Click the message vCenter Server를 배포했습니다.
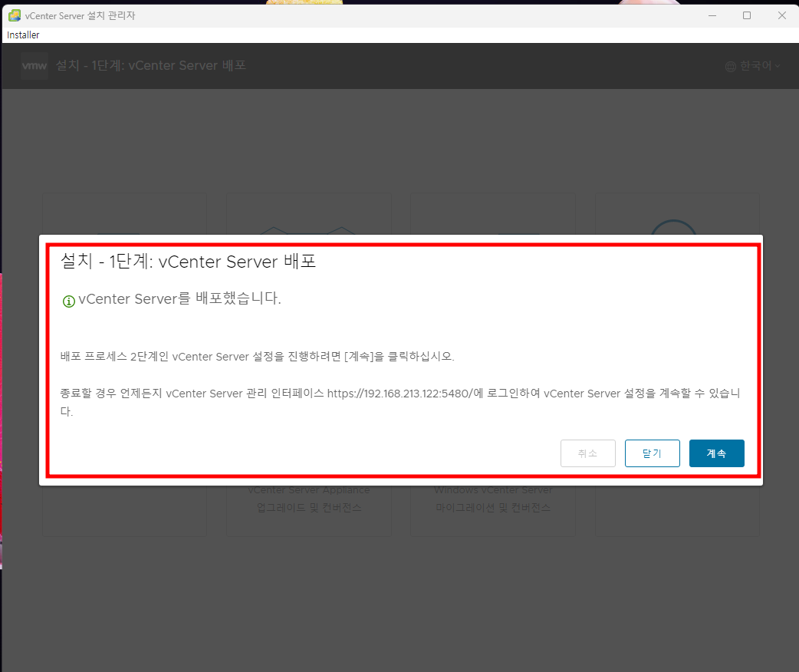Viewport: 799px width, 672px height. point(179,298)
